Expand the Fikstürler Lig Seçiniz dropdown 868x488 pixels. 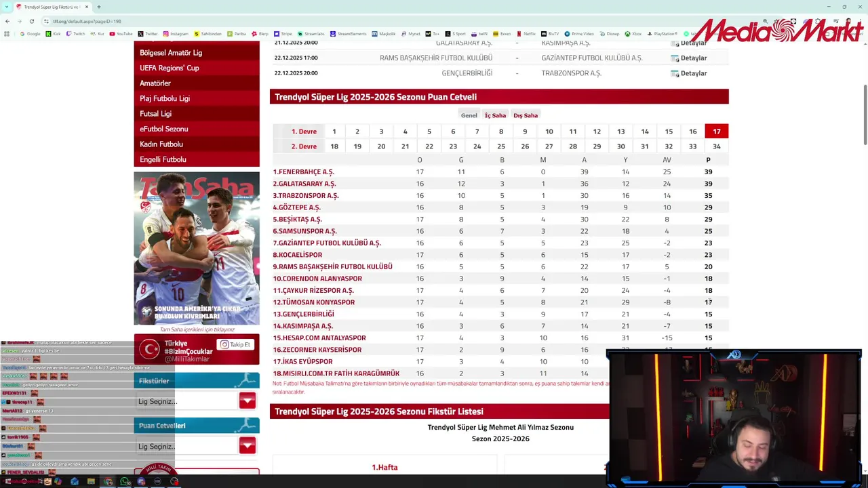pos(247,401)
